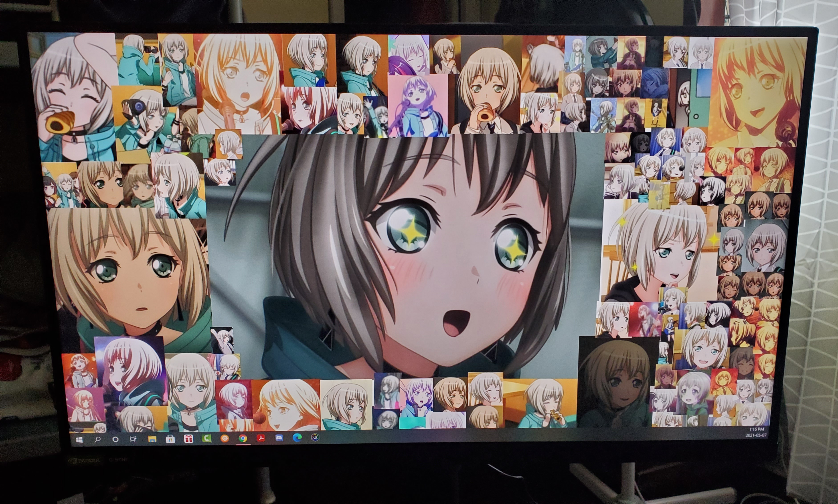Switch to the Google Chrome window
This screenshot has height=504, width=838.
click(x=243, y=438)
